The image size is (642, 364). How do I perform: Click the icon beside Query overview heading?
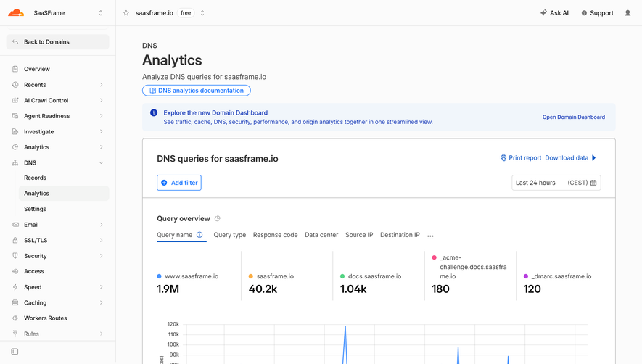[x=218, y=219]
